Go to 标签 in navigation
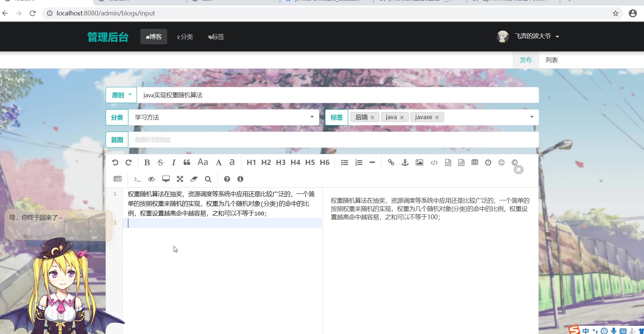This screenshot has width=644, height=334. [216, 37]
